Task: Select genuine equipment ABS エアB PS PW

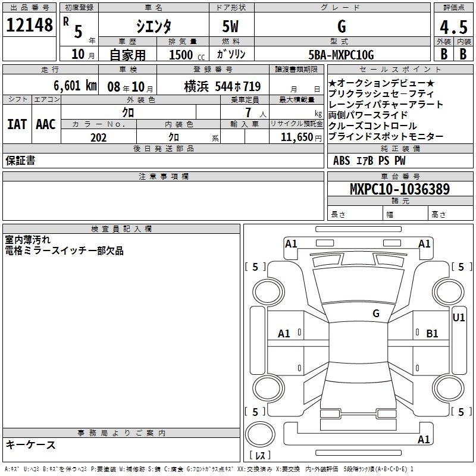Action: 369,160
